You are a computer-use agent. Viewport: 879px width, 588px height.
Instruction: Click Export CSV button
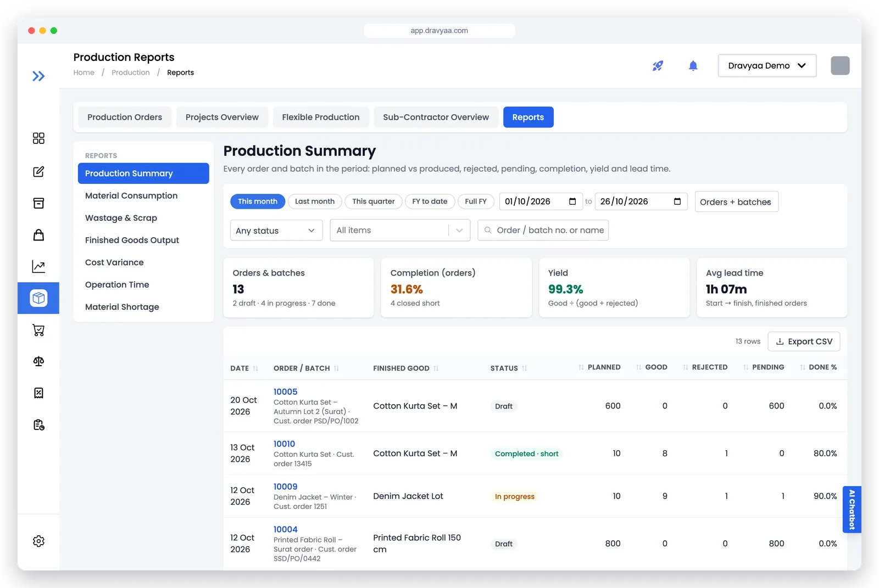(x=804, y=341)
